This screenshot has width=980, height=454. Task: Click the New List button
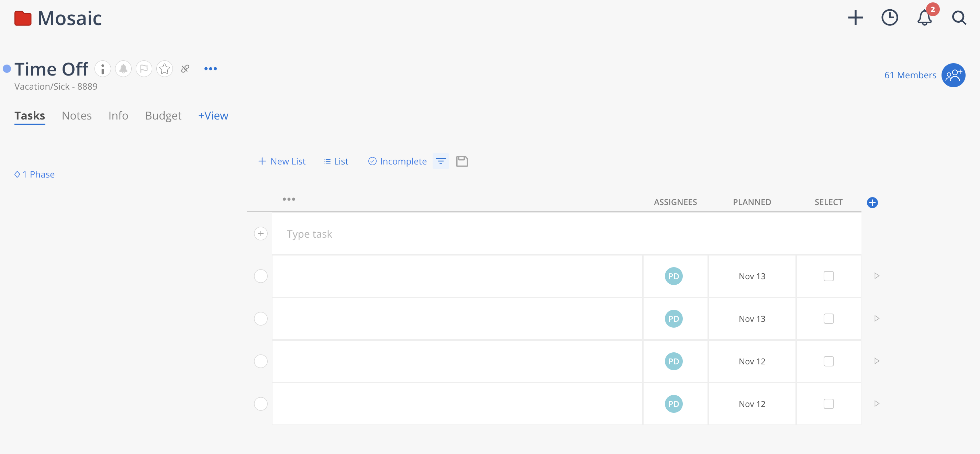point(281,161)
